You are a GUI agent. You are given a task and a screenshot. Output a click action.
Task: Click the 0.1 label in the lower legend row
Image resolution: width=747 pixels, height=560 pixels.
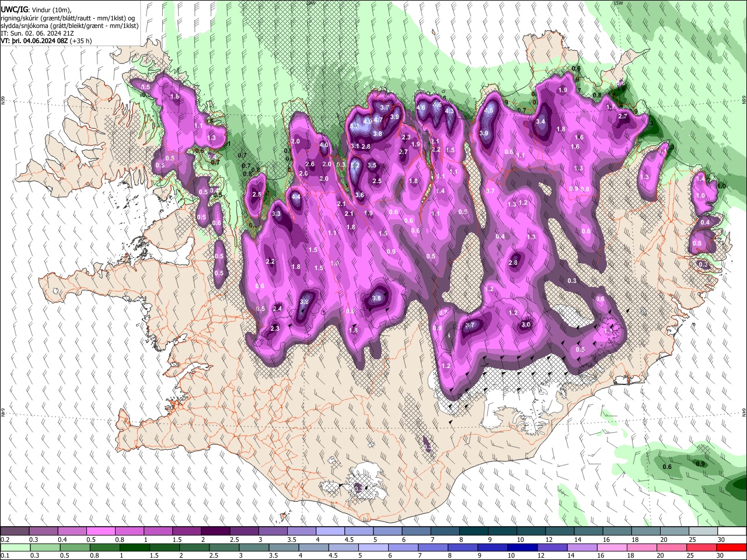click(x=5, y=555)
